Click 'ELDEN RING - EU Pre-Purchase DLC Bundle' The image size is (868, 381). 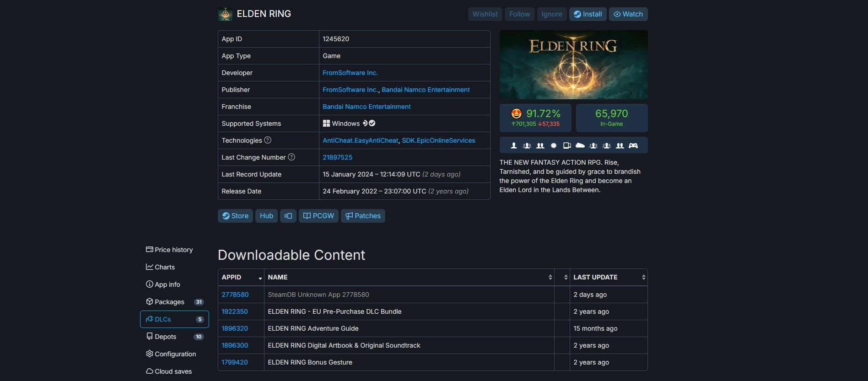[334, 311]
